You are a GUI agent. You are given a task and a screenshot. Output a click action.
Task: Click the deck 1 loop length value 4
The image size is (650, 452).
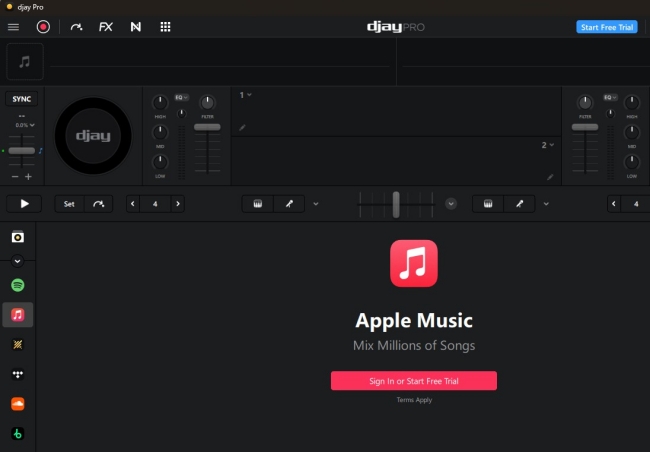[155, 204]
